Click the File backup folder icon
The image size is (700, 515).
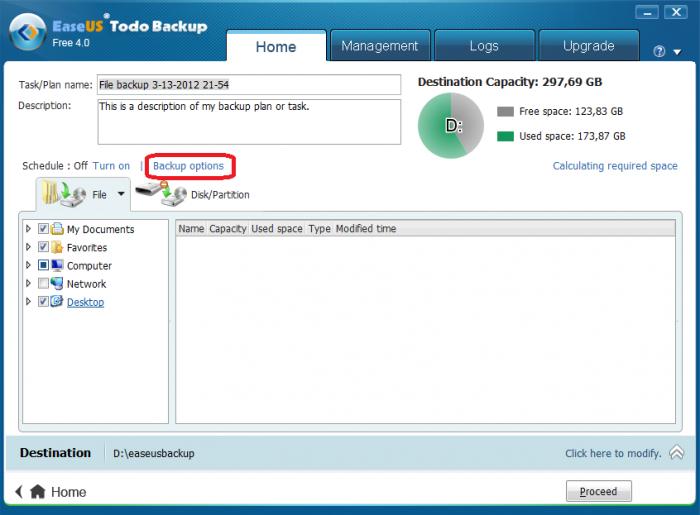(63, 194)
